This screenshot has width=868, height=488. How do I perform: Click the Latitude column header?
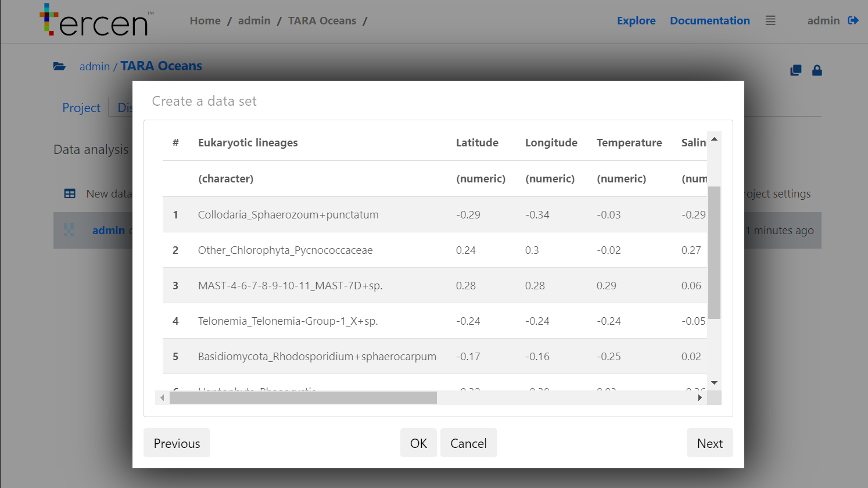point(477,143)
